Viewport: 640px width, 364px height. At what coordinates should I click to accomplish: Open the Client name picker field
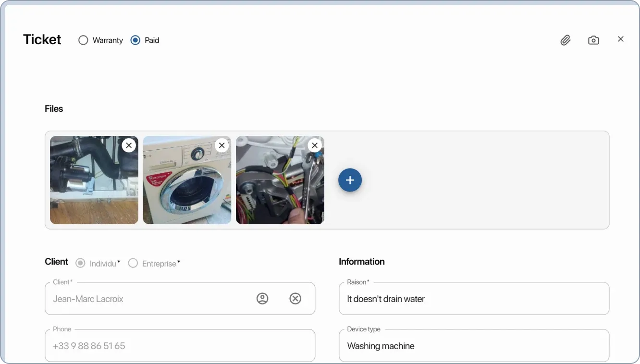pyautogui.click(x=144, y=298)
